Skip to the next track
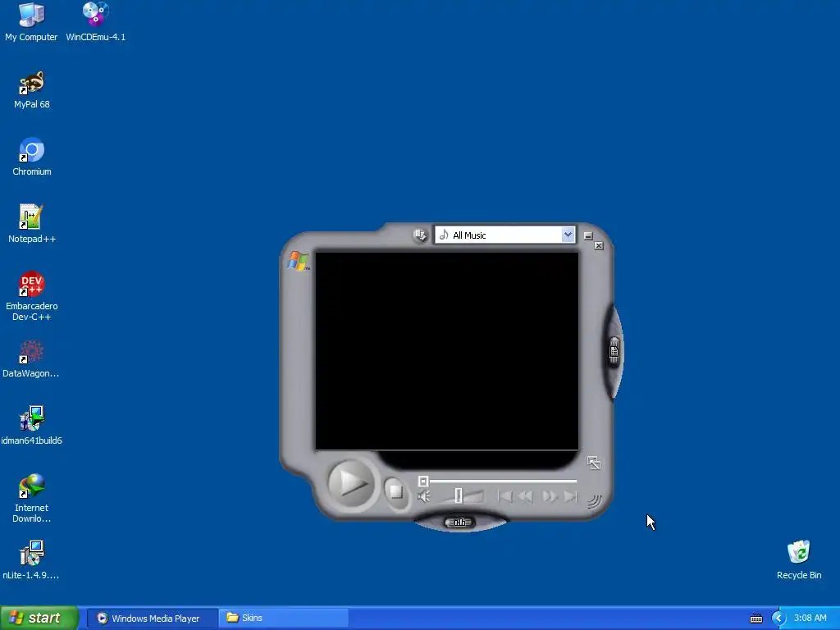The width and height of the screenshot is (840, 630). click(571, 496)
